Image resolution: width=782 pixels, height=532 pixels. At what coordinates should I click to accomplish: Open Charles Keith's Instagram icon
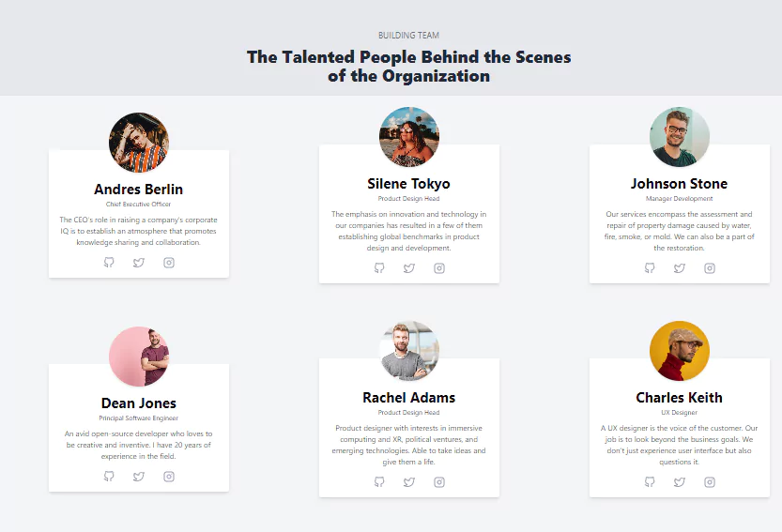[710, 481]
